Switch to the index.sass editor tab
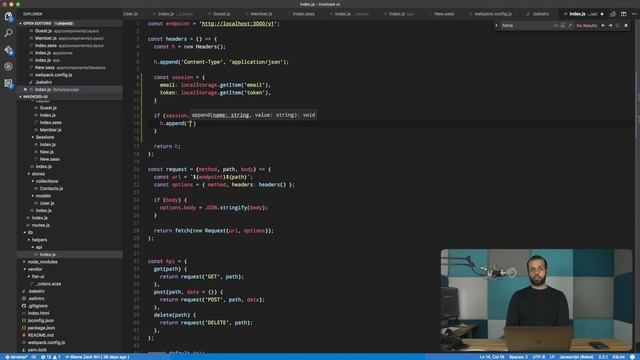Viewport: 640px width, 360px height. [303, 14]
